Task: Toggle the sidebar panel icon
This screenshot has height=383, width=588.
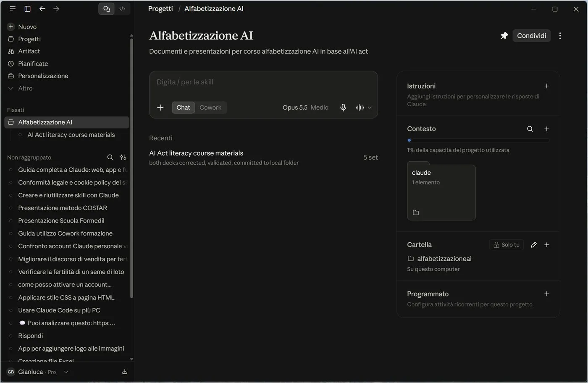Action: coord(27,9)
